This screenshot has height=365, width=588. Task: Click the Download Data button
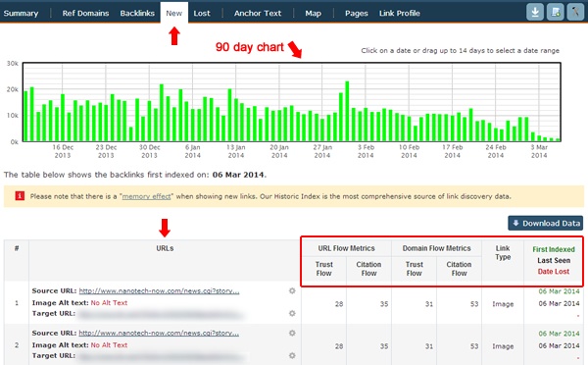546,223
